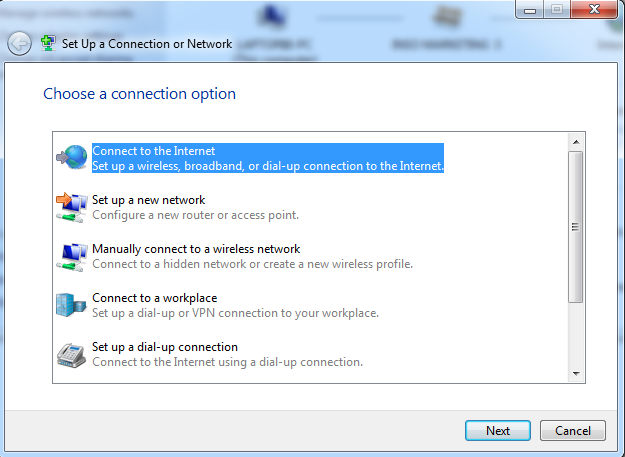Pick Set up a dial-up connection
Screen dimensions: 625x457
227,354
